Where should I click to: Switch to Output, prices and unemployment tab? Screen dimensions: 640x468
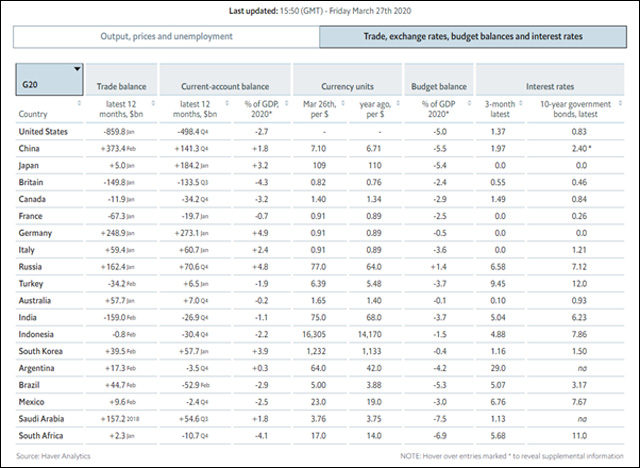click(x=165, y=37)
